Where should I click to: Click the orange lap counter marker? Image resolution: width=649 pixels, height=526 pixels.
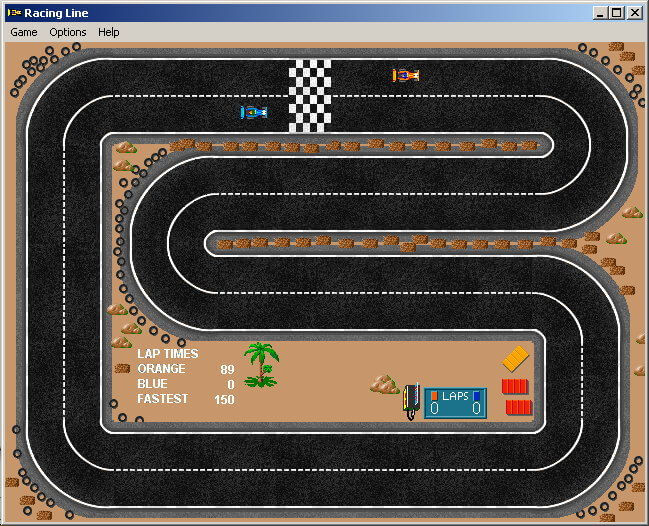point(434,396)
